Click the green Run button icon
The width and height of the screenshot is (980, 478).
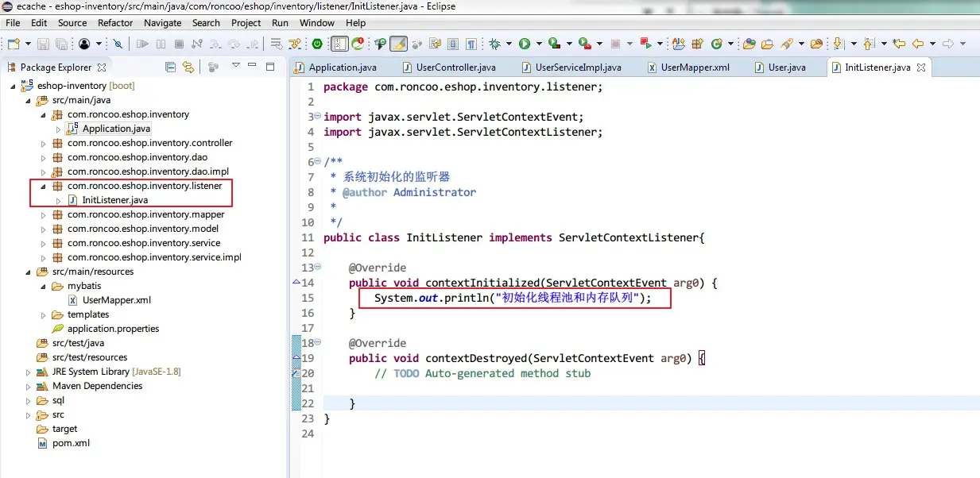coord(525,44)
